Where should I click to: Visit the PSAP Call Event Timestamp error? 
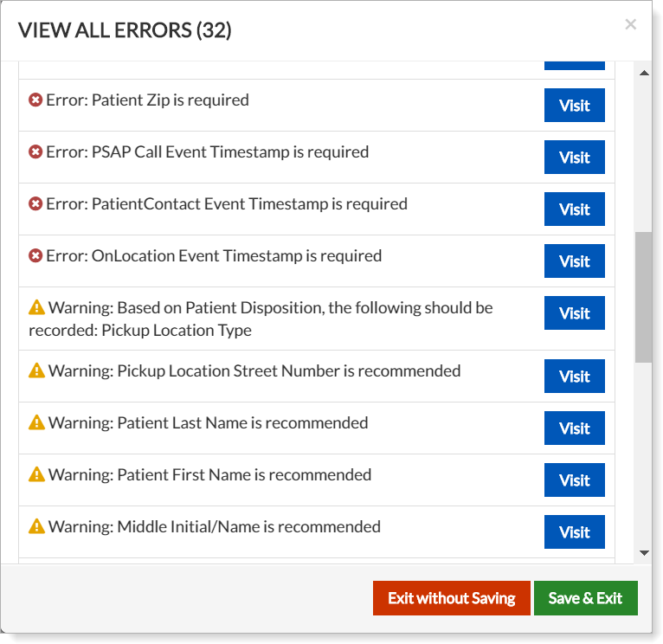point(574,158)
